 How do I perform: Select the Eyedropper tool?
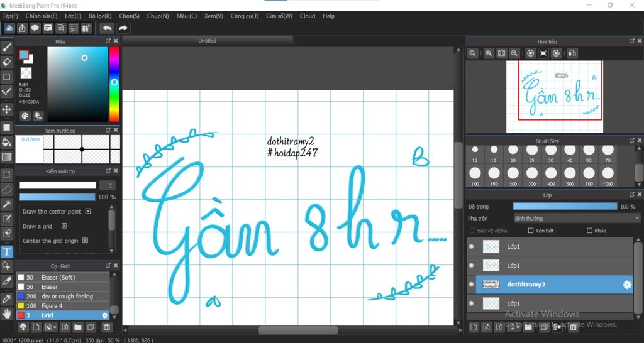6,298
